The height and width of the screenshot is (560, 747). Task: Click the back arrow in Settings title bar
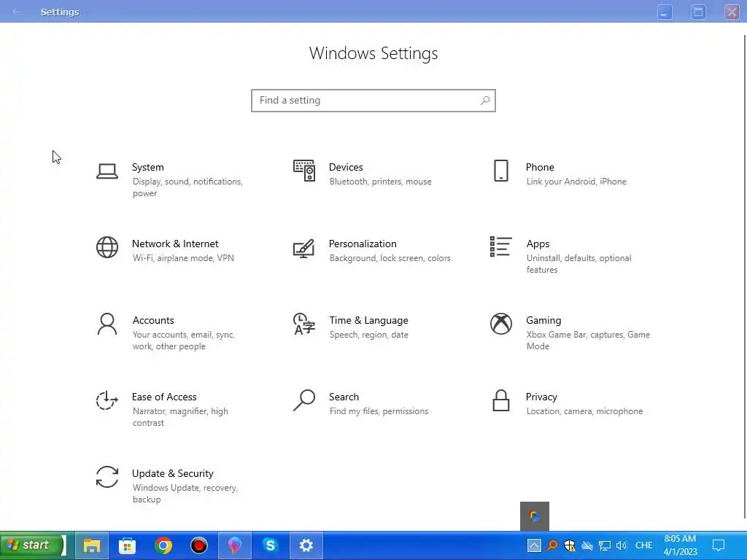pyautogui.click(x=17, y=12)
